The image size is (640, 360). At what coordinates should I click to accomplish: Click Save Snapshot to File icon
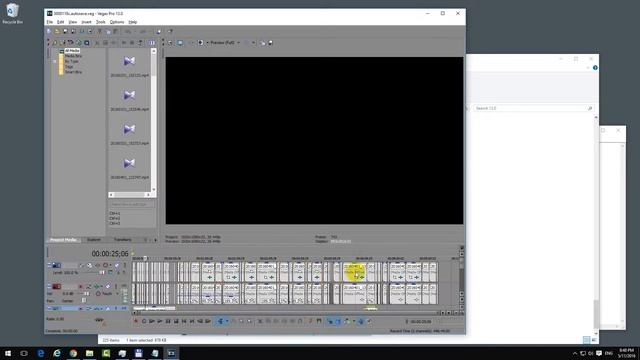(x=270, y=42)
